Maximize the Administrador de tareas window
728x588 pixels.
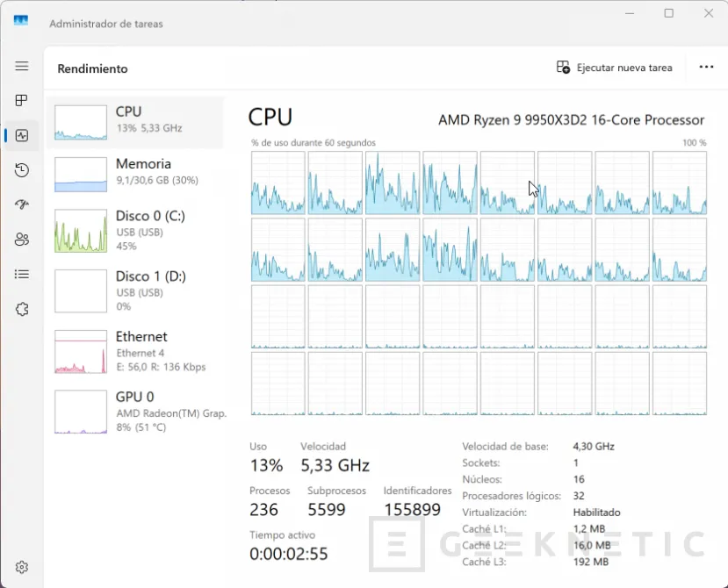click(x=669, y=13)
